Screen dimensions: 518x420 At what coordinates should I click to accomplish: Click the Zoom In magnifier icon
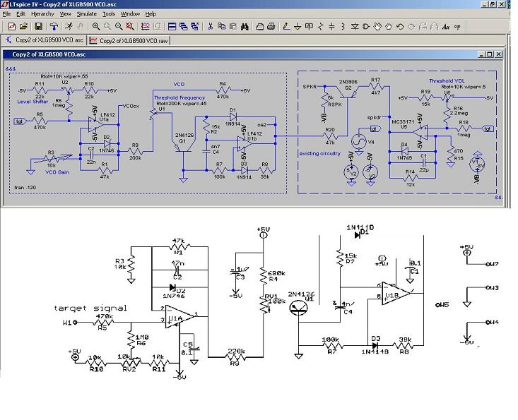click(96, 26)
